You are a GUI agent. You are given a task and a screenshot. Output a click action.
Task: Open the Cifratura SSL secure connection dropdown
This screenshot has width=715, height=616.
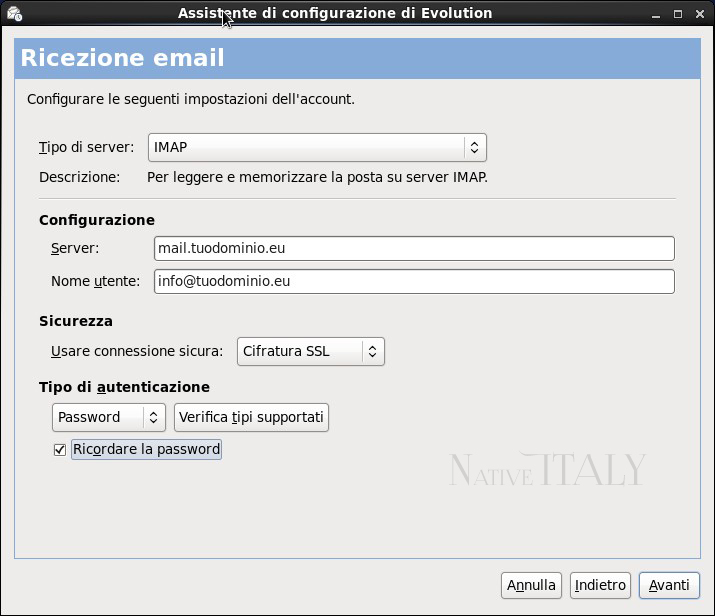click(311, 352)
